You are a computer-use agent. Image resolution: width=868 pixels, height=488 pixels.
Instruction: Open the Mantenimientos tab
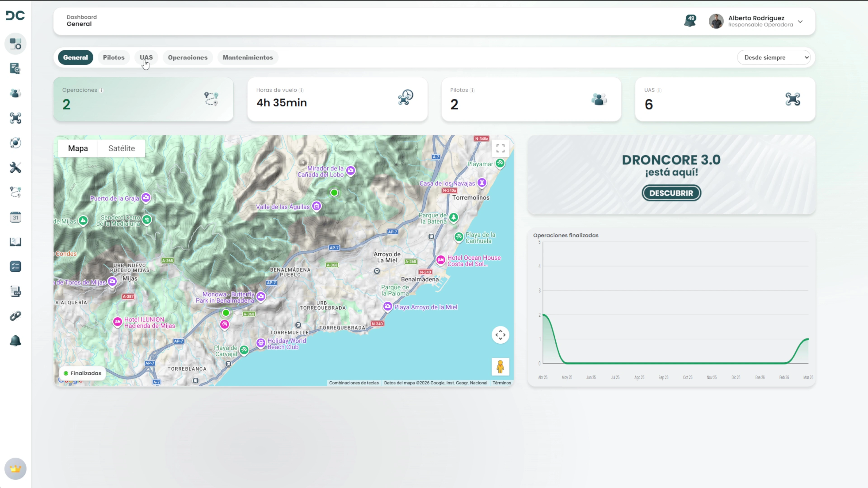click(248, 58)
